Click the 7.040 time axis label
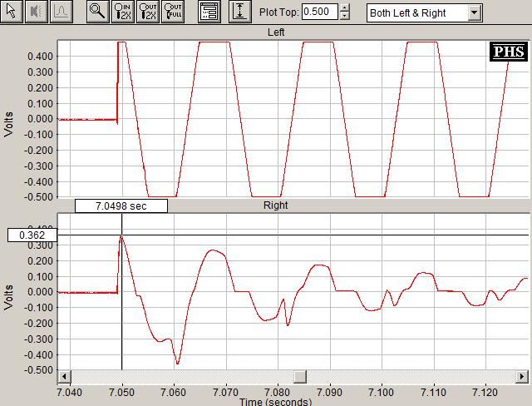 coord(70,393)
